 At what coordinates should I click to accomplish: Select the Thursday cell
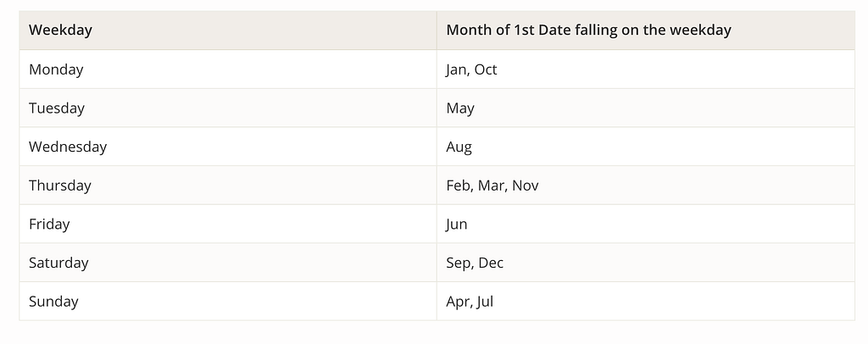coord(59,186)
